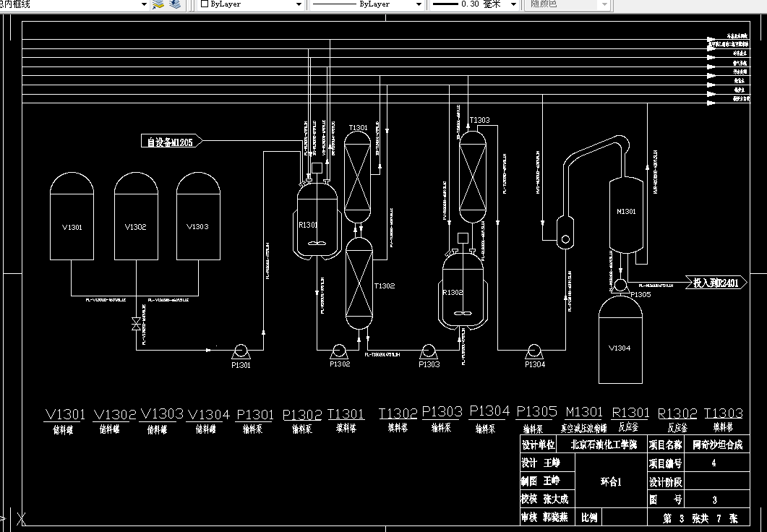The height and width of the screenshot is (532, 767).
Task: Select the small vacuum unit with a circle
Action: [565, 233]
